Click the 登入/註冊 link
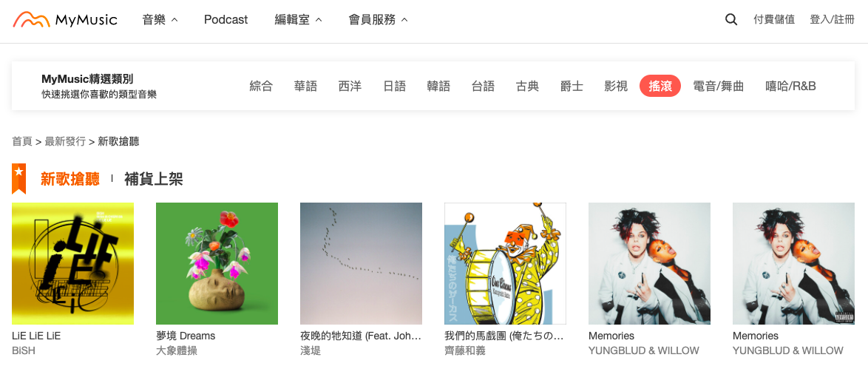The image size is (868, 366). point(832,20)
